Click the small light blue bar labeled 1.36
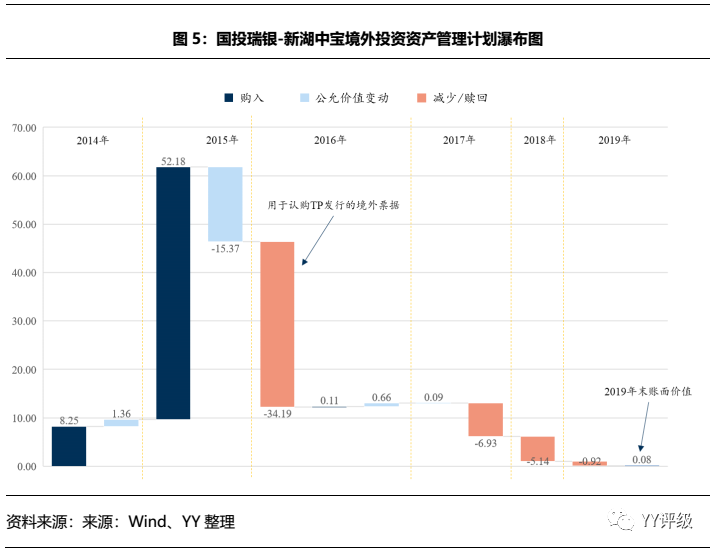Screen dimensions: 715x551 coord(121,423)
